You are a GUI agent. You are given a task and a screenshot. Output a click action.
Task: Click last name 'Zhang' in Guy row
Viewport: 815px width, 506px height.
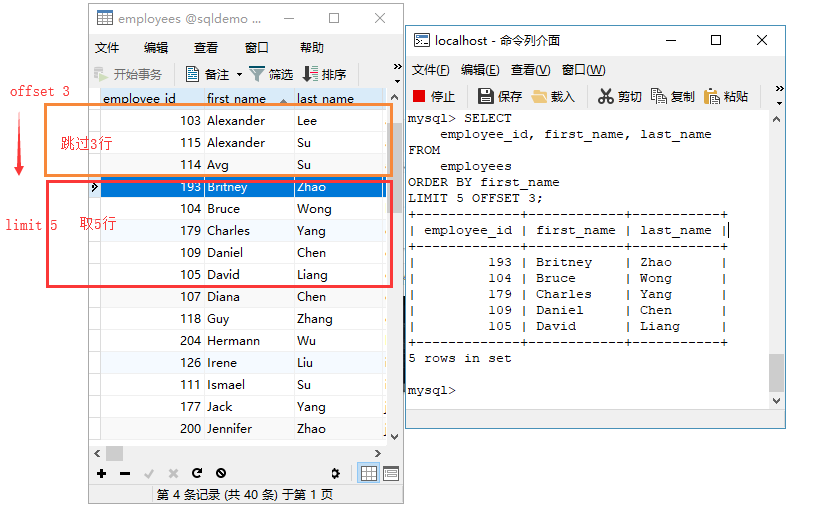[x=315, y=319]
